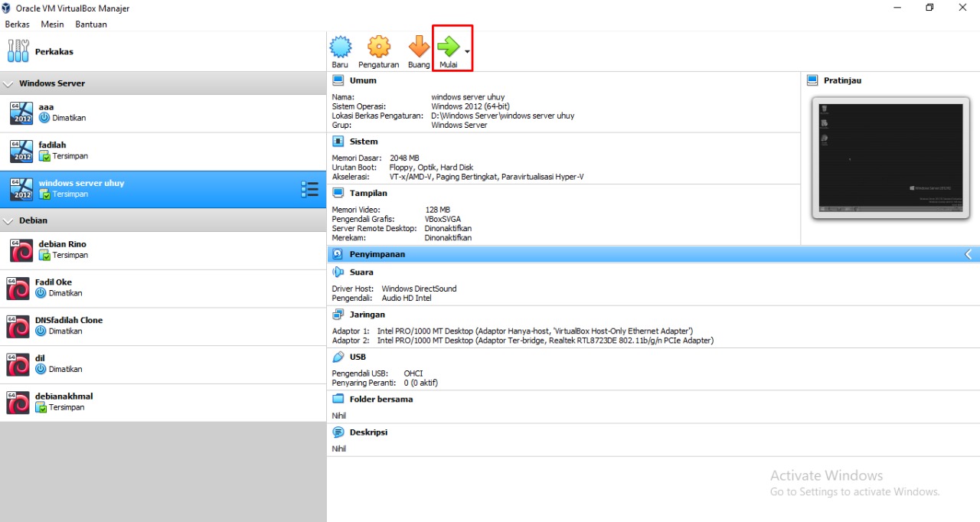
Task: Click the Tampilan display icon
Action: [338, 194]
